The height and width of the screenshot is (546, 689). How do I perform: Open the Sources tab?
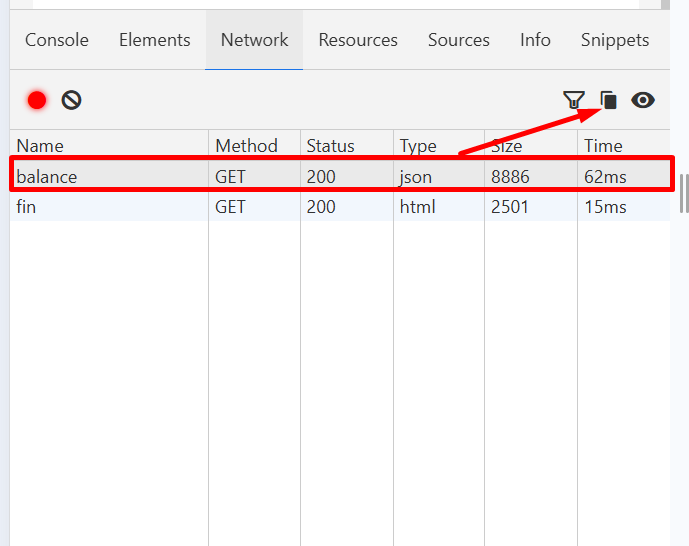point(459,40)
